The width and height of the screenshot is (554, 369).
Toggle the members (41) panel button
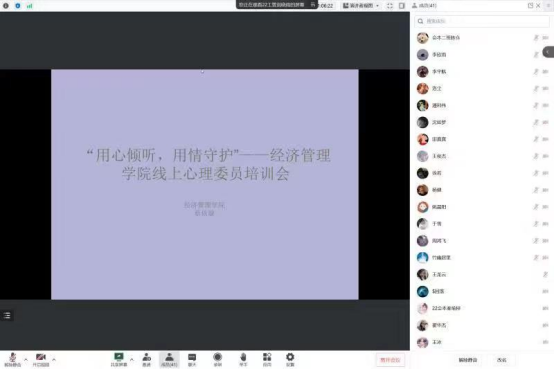pyautogui.click(x=169, y=360)
